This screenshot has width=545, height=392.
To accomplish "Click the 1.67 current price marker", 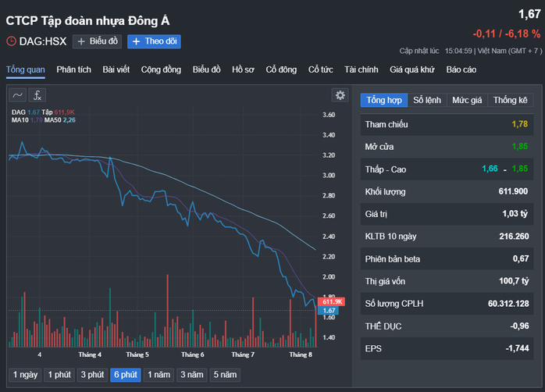I will 328,310.
